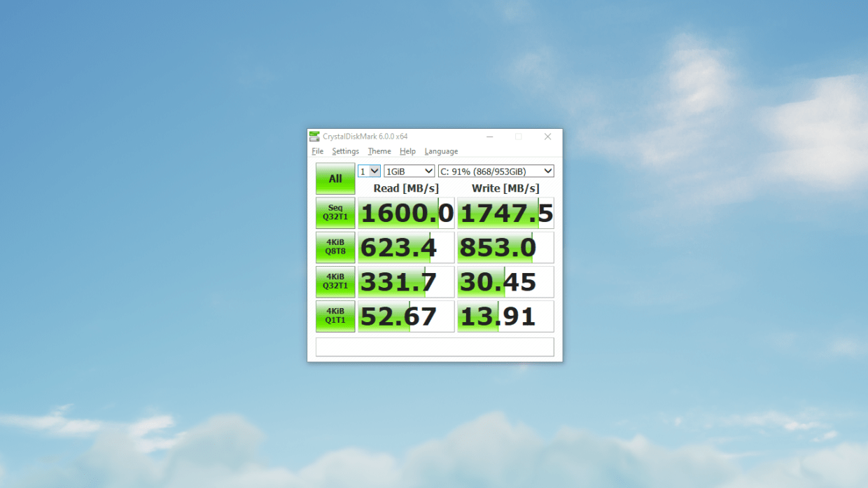Click the Write [MB/s] column header
The height and width of the screenshot is (488, 868).
point(505,188)
